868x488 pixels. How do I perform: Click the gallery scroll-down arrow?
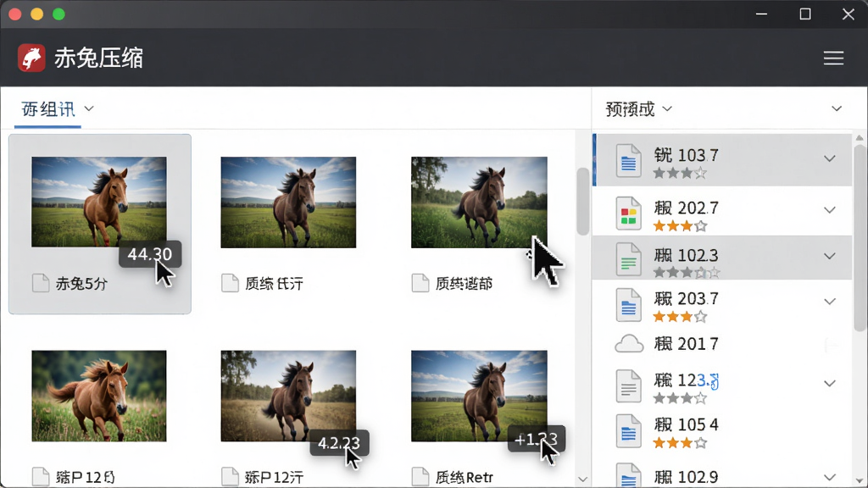[x=582, y=480]
